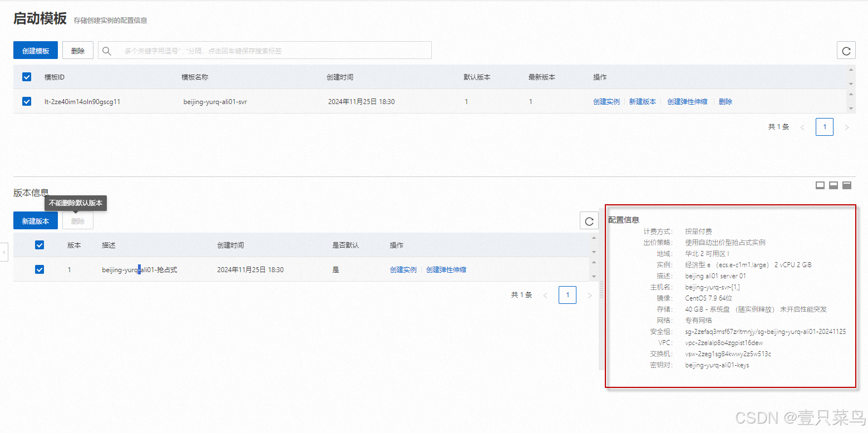Click 新建版本 link in template row
The width and height of the screenshot is (868, 433).
(x=643, y=102)
